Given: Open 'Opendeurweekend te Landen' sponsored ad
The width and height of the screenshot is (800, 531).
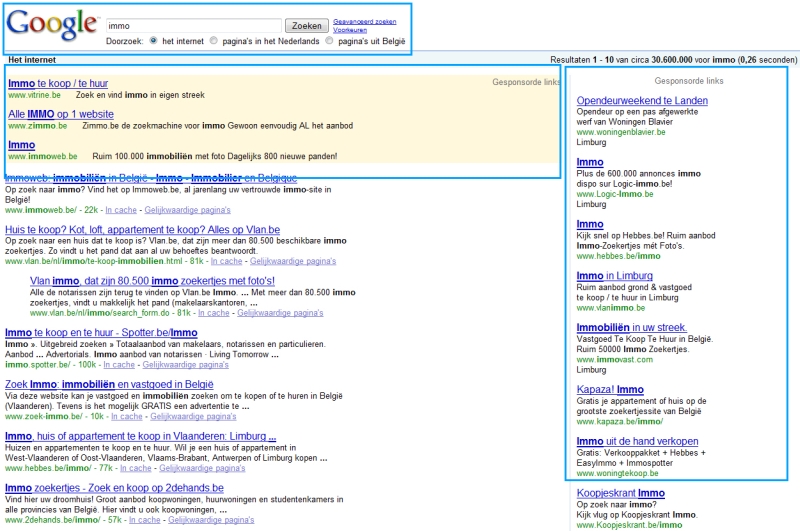Looking at the screenshot, I should coord(642,100).
